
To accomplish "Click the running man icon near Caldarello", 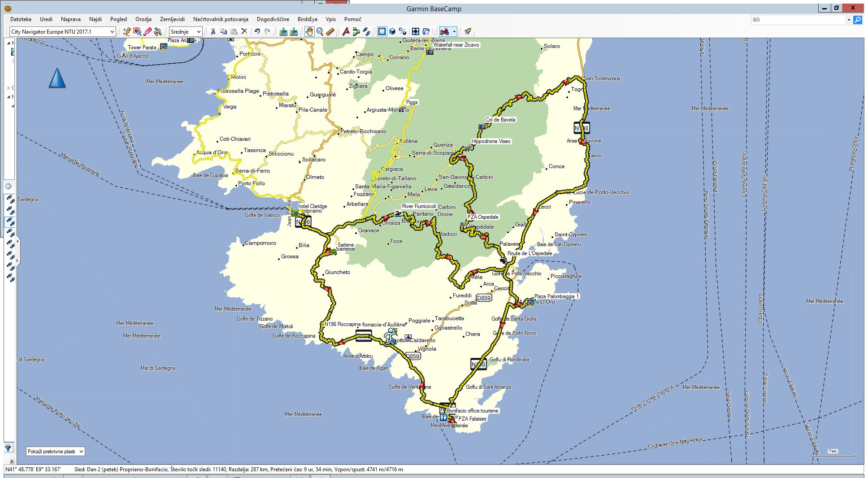I will [391, 336].
